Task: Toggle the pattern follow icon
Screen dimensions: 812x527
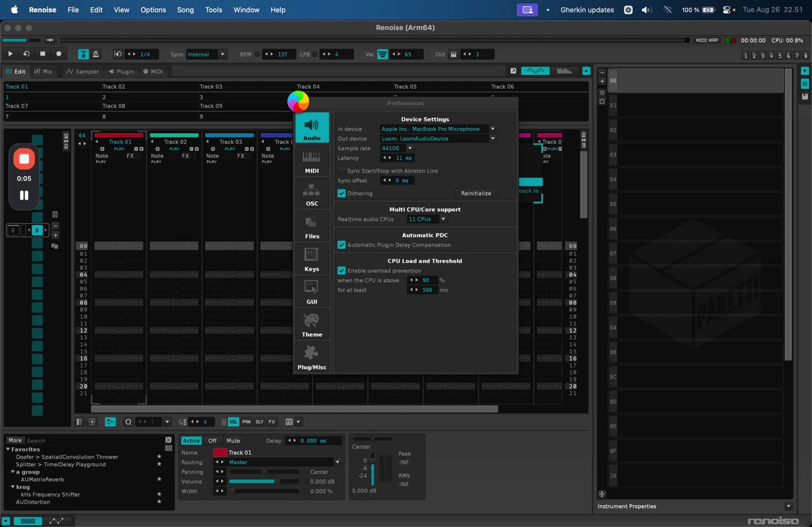Action: [x=83, y=55]
